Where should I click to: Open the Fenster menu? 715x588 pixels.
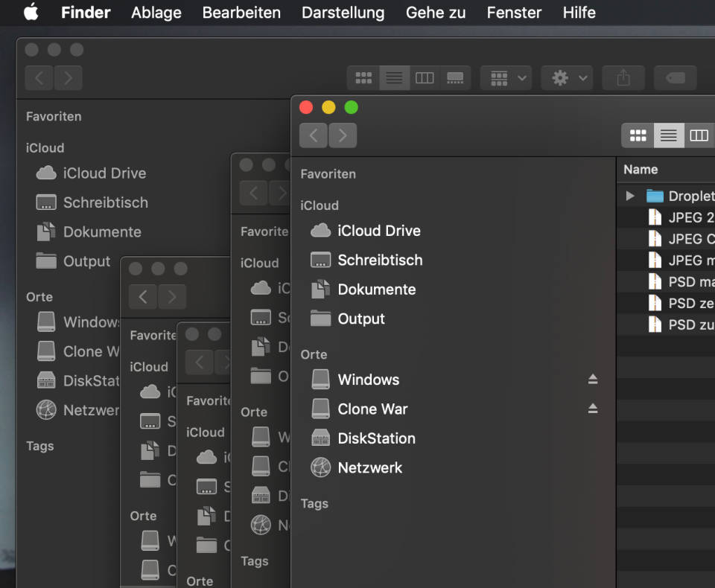(x=514, y=13)
